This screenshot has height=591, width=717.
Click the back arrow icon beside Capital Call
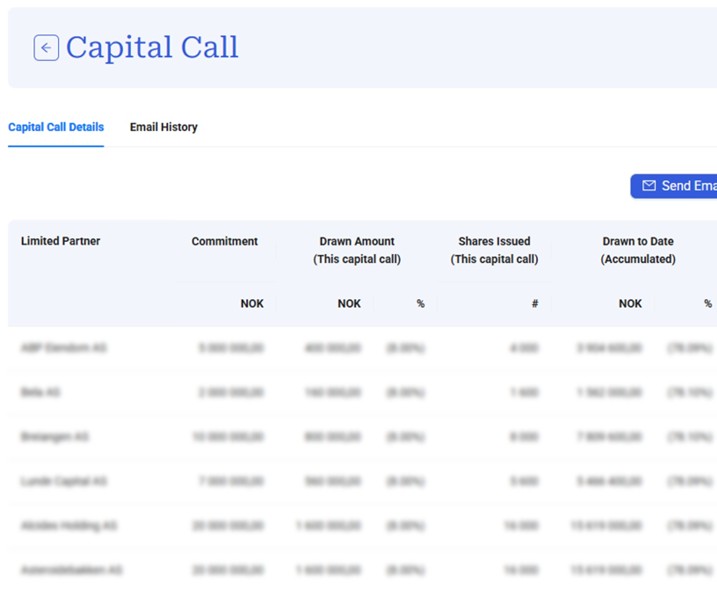coord(46,48)
